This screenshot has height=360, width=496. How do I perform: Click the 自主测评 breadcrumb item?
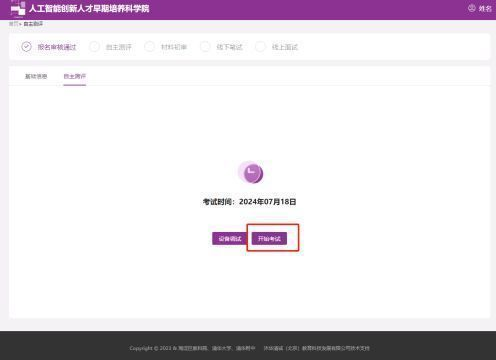tap(33, 24)
